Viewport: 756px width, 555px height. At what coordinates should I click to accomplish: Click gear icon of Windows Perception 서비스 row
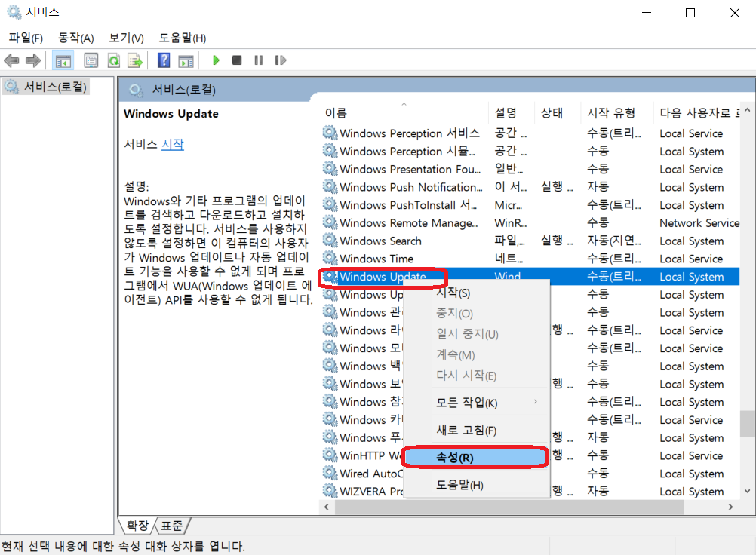(x=330, y=133)
